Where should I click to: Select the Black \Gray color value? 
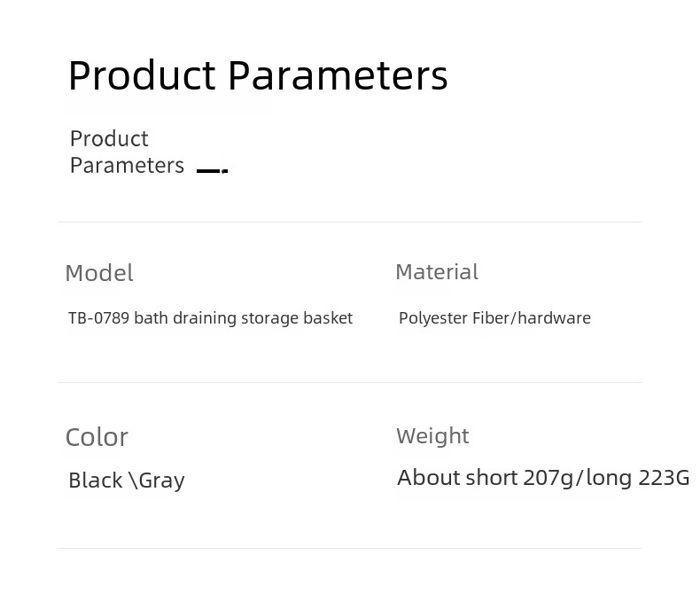pyautogui.click(x=127, y=481)
